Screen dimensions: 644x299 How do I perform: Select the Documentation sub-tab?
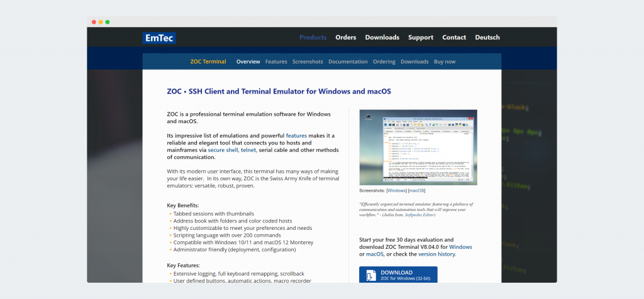[x=348, y=62]
